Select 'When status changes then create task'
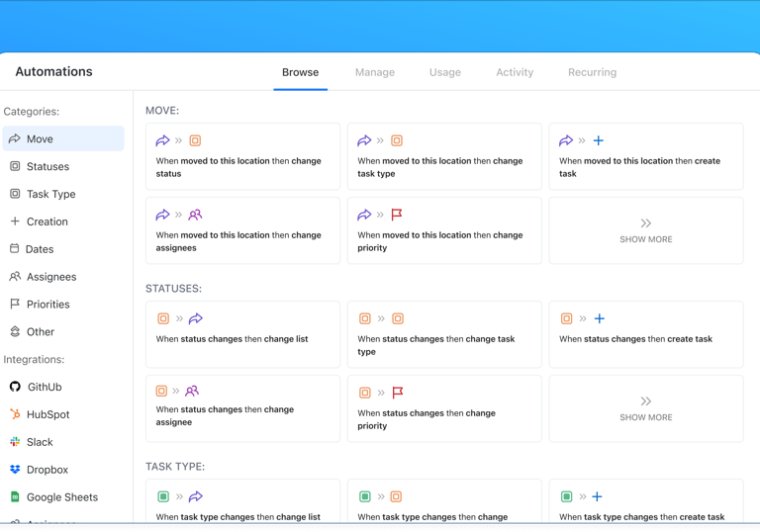 coord(646,334)
